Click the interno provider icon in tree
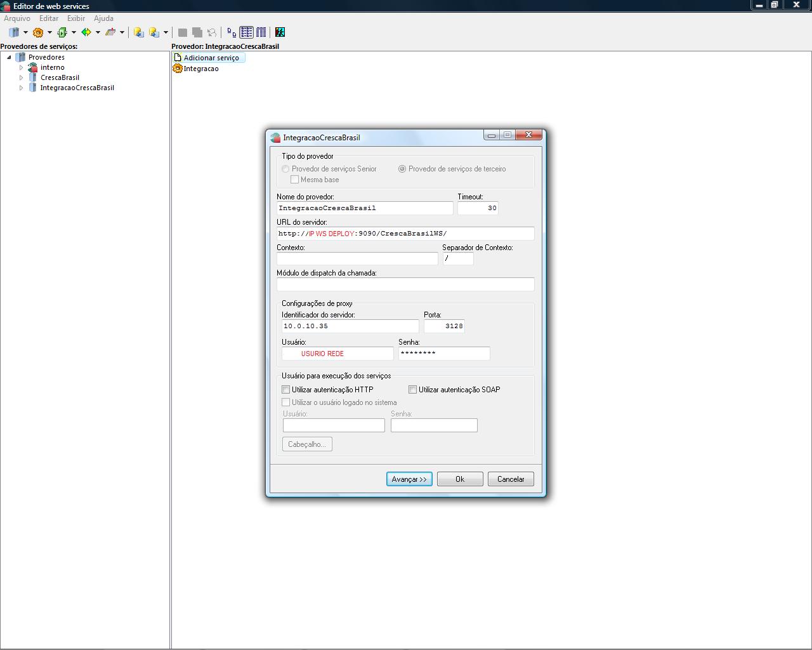 pos(33,67)
